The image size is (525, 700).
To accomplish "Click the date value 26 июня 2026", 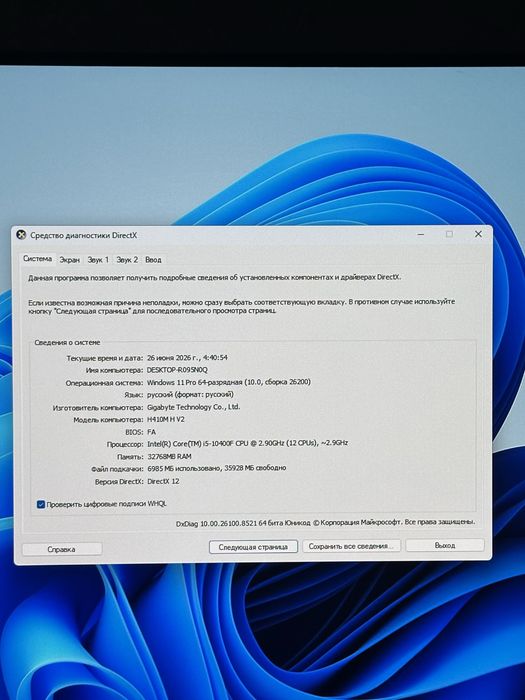I will pyautogui.click(x=187, y=358).
